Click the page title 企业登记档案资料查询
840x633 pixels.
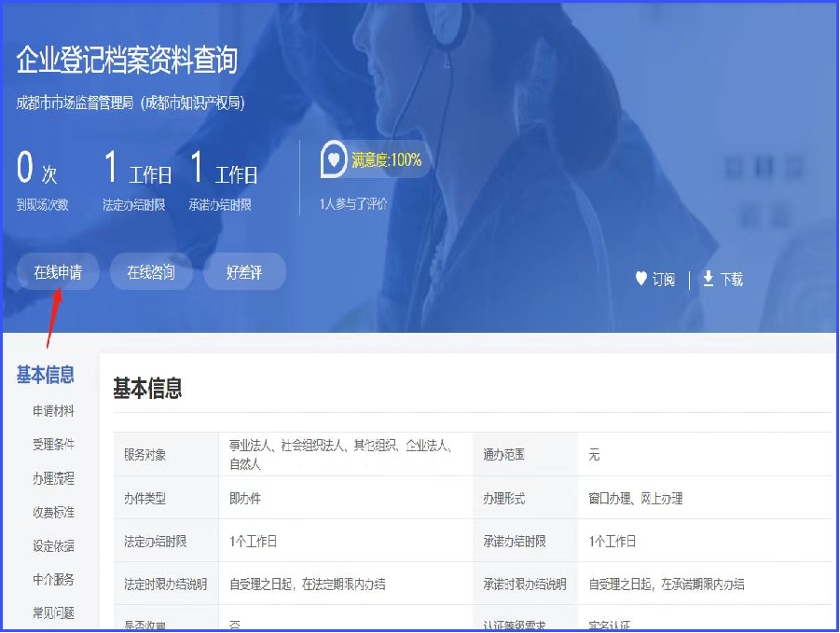(127, 61)
